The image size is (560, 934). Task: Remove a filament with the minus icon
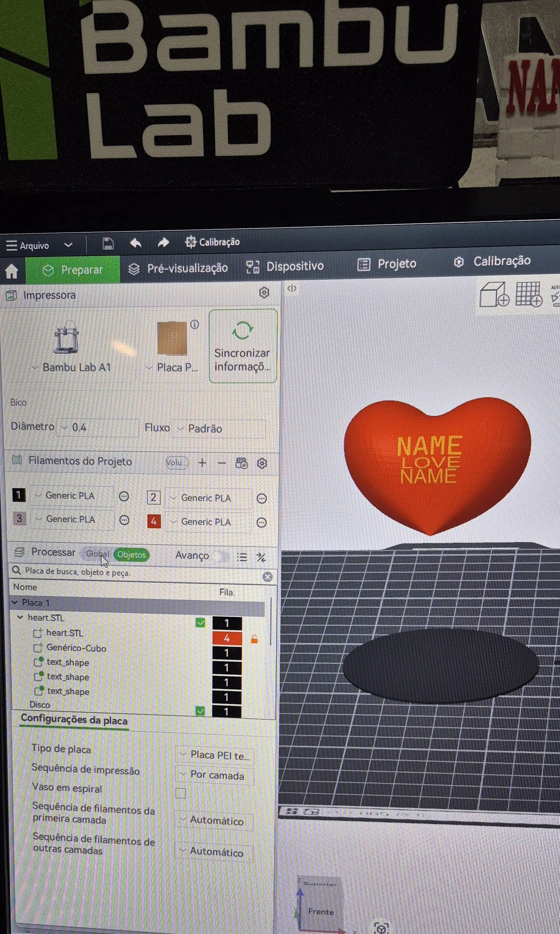222,463
